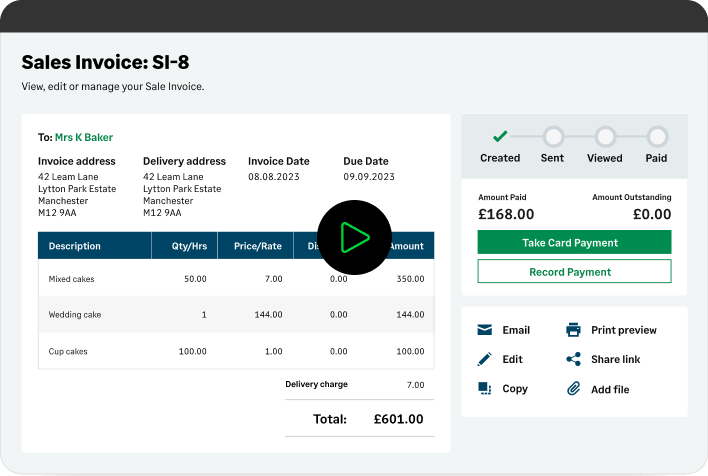Click the Share link icon
Viewport: 708px width, 476px height.
[x=573, y=359]
